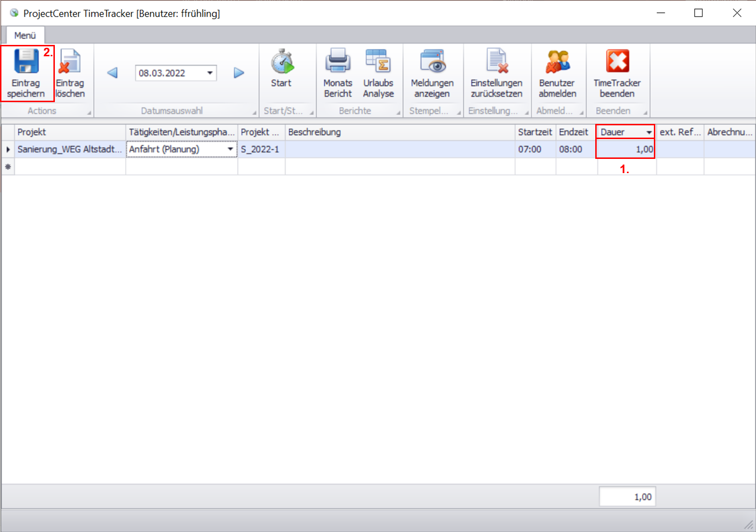This screenshot has width=756, height=532.
Task: Click Einstellungen zurücksetzen icon
Action: pyautogui.click(x=496, y=62)
